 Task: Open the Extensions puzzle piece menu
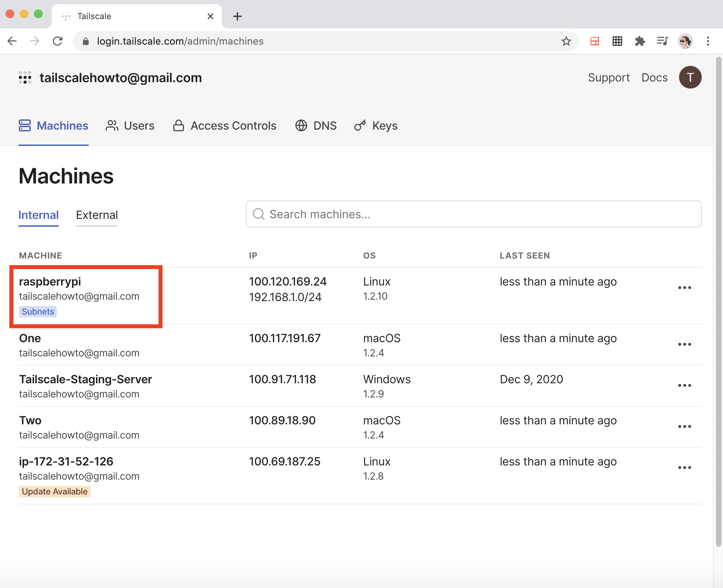(640, 41)
